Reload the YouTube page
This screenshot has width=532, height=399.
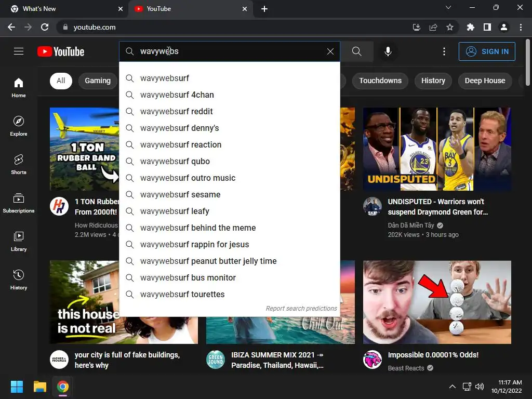coord(45,27)
